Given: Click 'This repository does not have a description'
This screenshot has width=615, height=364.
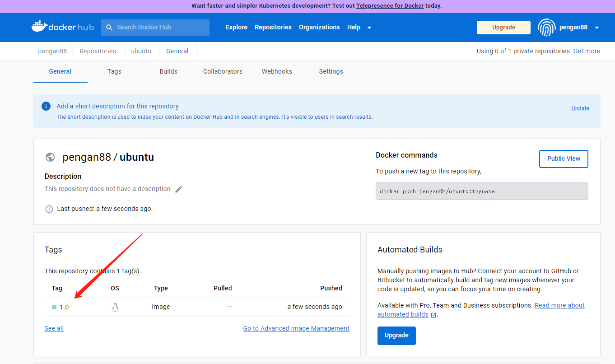Looking at the screenshot, I should click(107, 189).
